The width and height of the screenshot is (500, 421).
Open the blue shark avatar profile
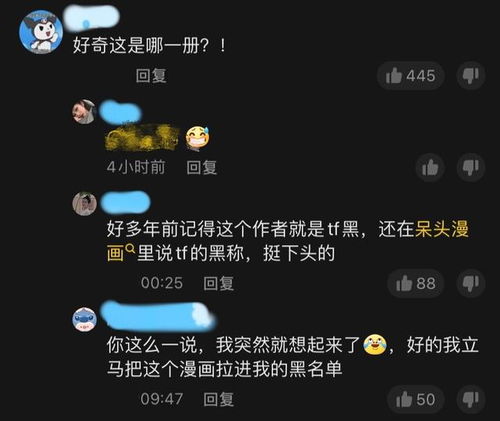point(84,319)
